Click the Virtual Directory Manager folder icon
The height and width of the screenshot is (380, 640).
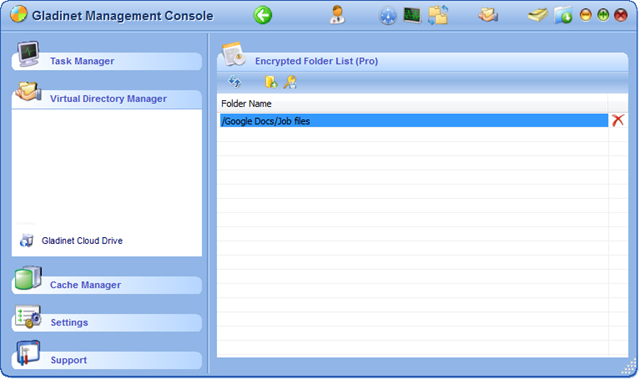tap(28, 91)
